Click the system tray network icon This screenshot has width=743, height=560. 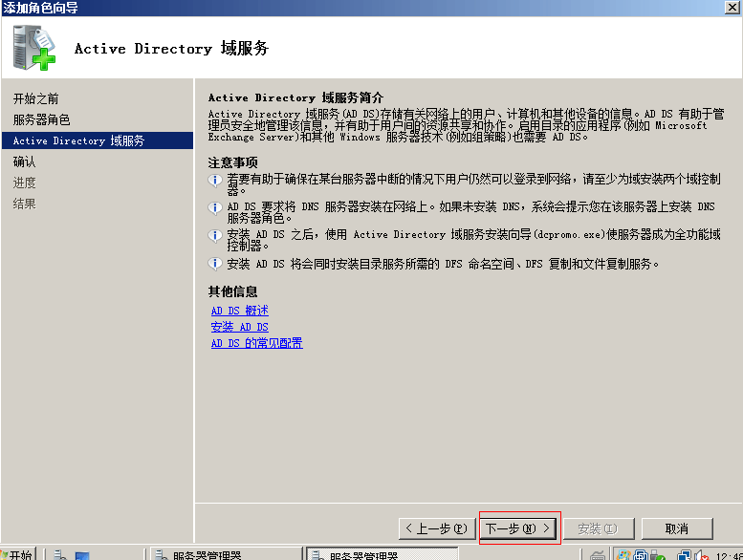[686, 554]
